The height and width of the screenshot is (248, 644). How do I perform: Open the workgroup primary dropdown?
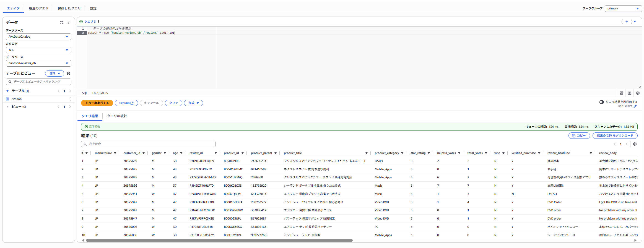pos(623,9)
